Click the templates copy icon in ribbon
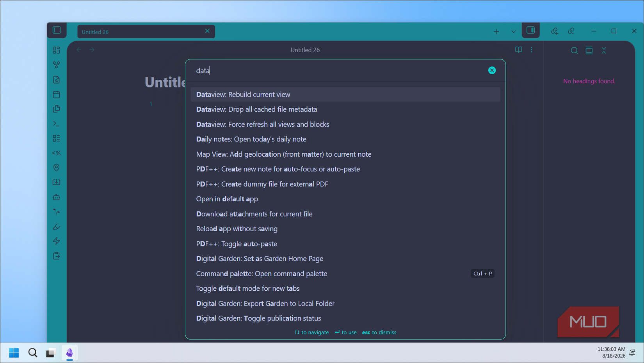 point(57,109)
